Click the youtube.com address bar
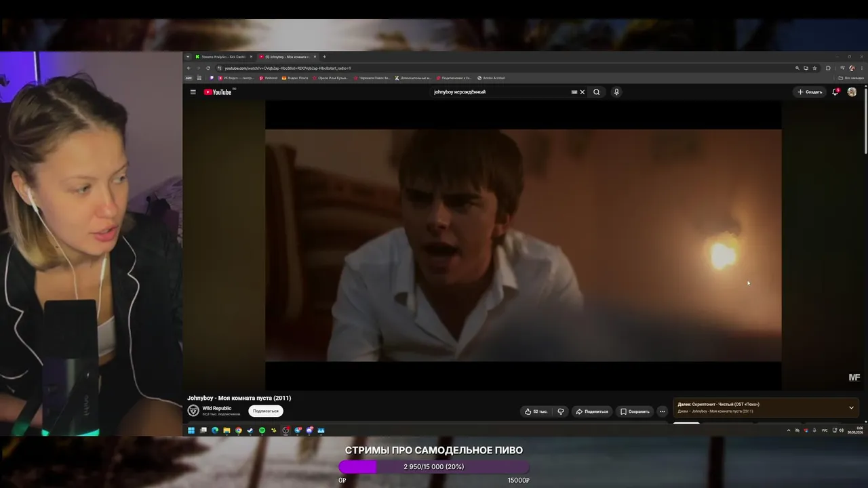The height and width of the screenshot is (488, 868). (502, 68)
